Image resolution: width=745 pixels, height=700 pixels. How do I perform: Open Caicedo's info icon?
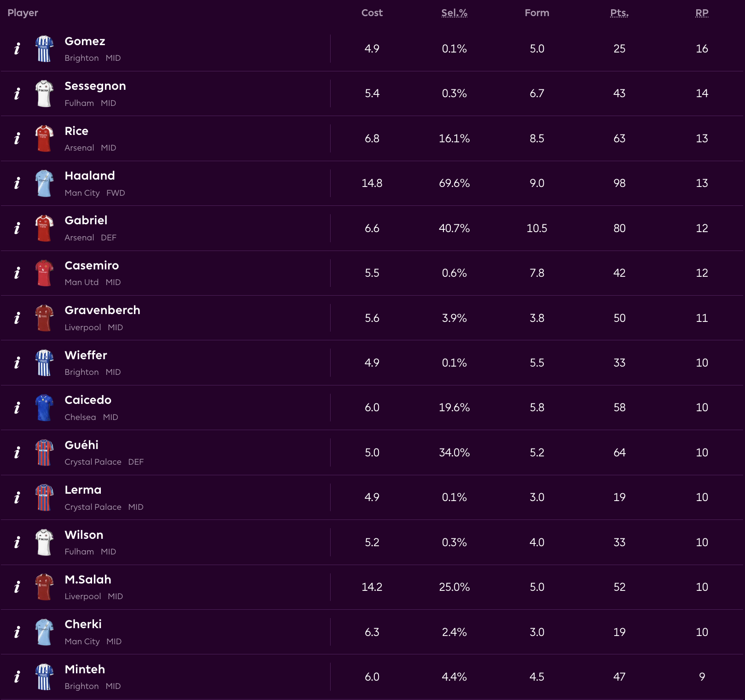tap(17, 408)
